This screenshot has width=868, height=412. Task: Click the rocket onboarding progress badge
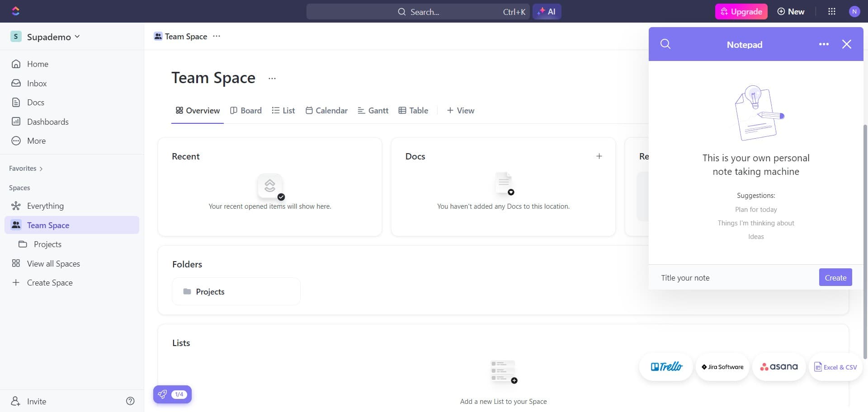172,394
